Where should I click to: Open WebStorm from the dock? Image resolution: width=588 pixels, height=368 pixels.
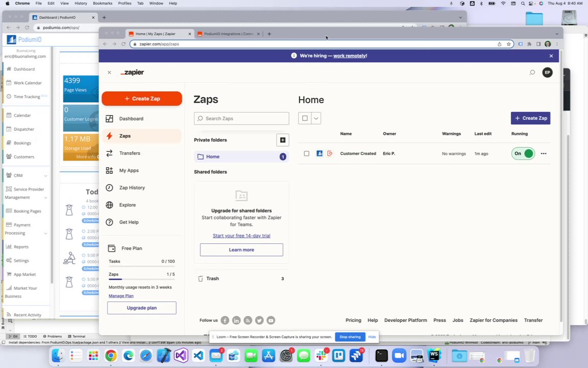(x=434, y=355)
